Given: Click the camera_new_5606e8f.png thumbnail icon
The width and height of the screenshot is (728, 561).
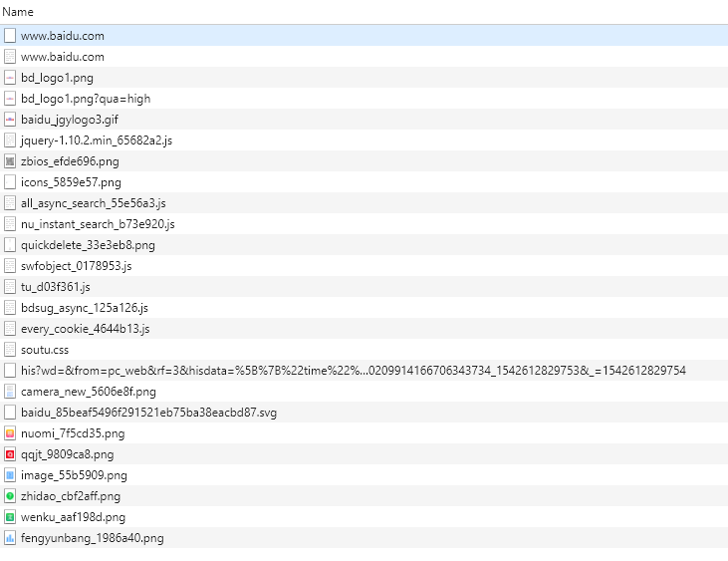Looking at the screenshot, I should click(x=10, y=392).
